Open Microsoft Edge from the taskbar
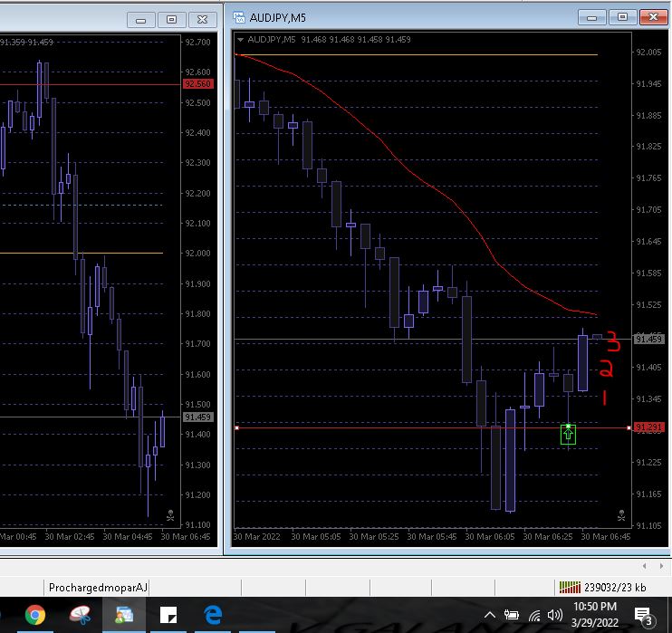Image resolution: width=672 pixels, height=633 pixels. [x=213, y=616]
